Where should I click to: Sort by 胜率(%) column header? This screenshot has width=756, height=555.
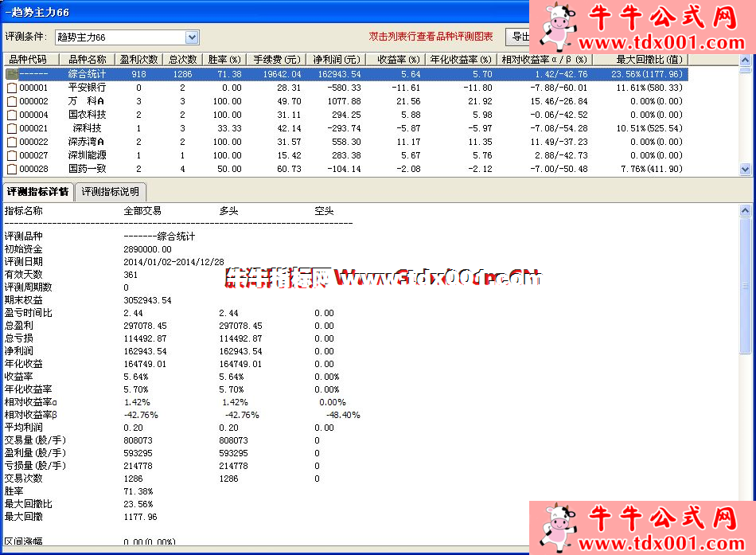pos(224,60)
